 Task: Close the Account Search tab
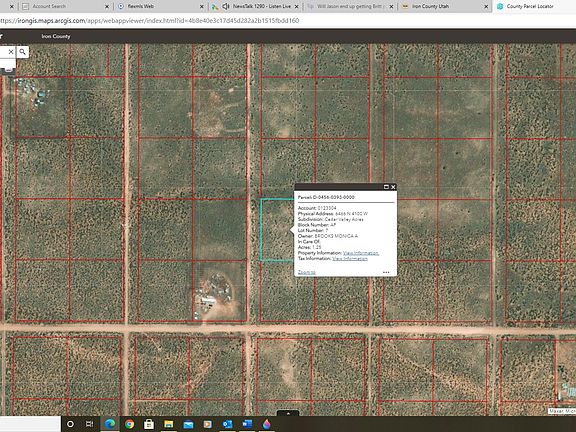pos(107,7)
